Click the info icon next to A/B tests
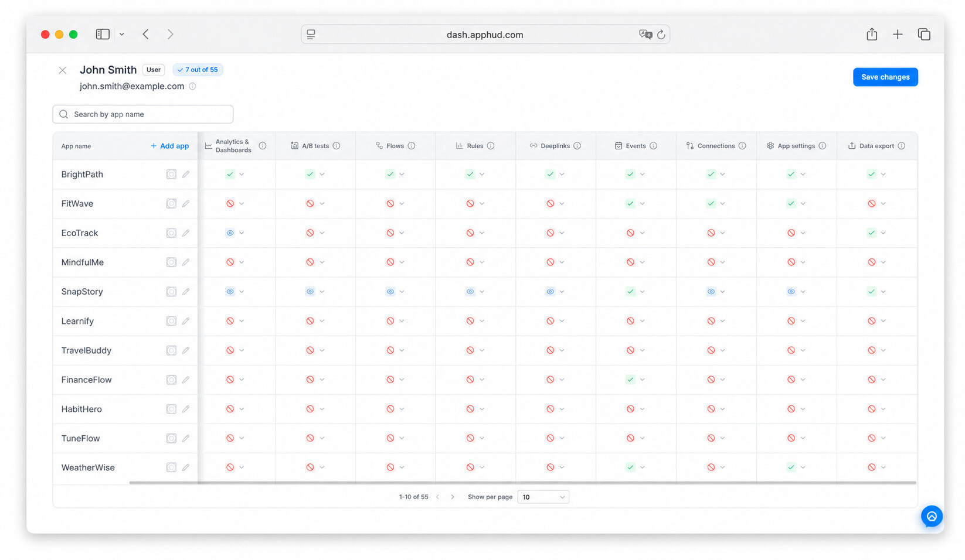 pyautogui.click(x=337, y=146)
